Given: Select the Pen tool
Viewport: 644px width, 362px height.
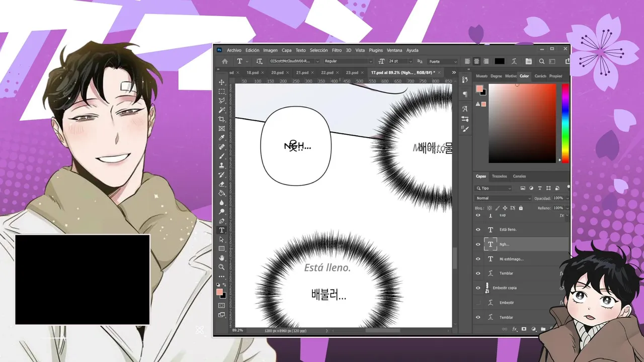Looking at the screenshot, I should tap(221, 221).
